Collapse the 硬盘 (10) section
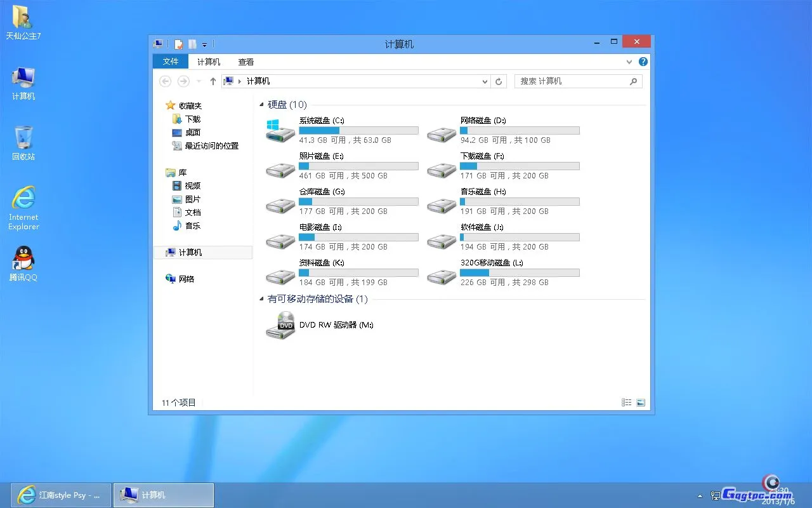 (x=261, y=105)
